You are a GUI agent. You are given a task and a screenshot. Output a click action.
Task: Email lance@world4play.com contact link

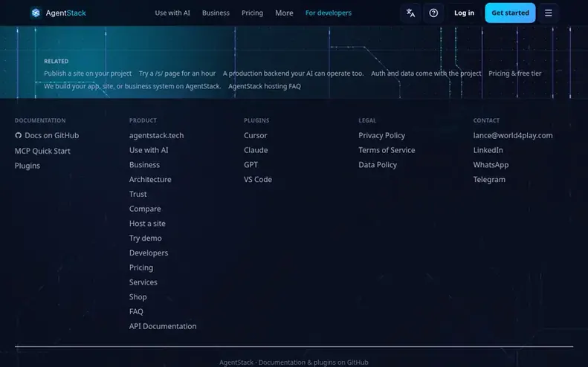(x=513, y=135)
